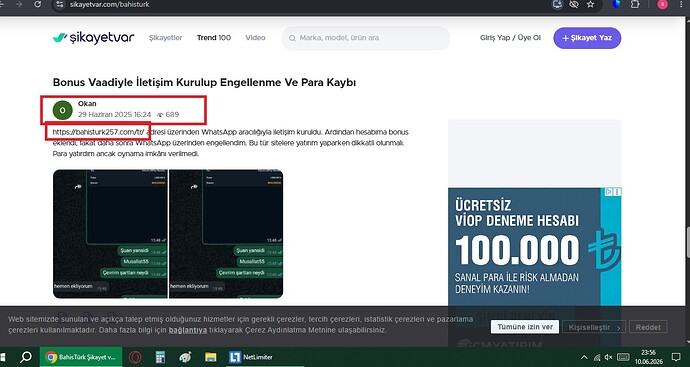
Task: Open Calculator from the taskbar
Action: (x=160, y=357)
